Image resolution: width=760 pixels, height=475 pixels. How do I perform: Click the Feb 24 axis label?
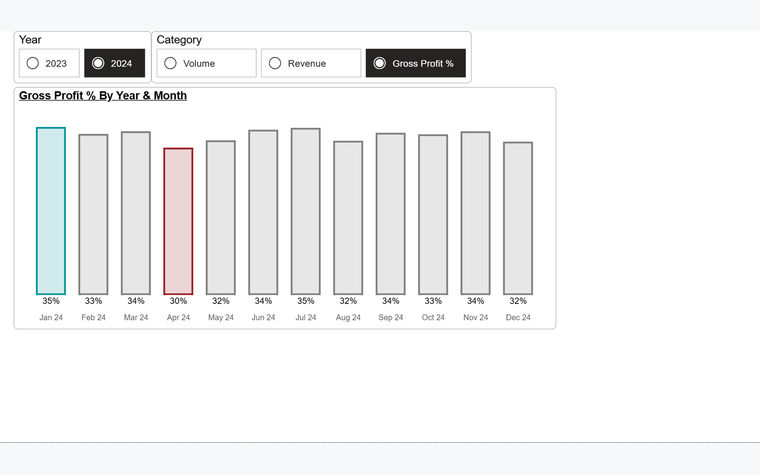(x=94, y=317)
